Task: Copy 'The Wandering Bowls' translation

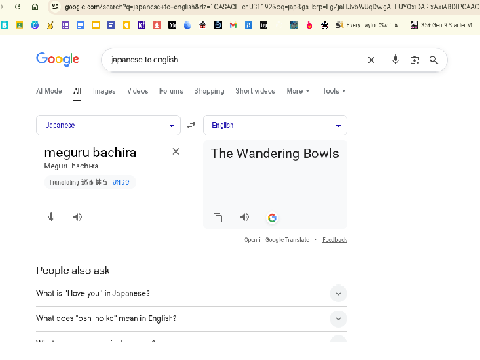Action: tap(218, 217)
